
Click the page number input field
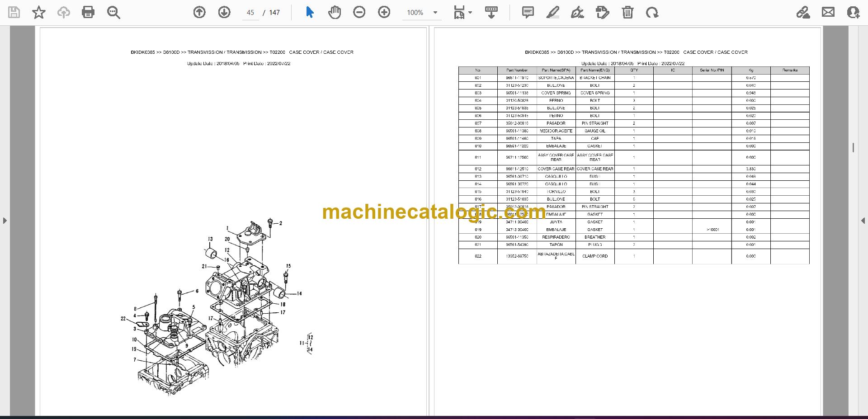251,13
